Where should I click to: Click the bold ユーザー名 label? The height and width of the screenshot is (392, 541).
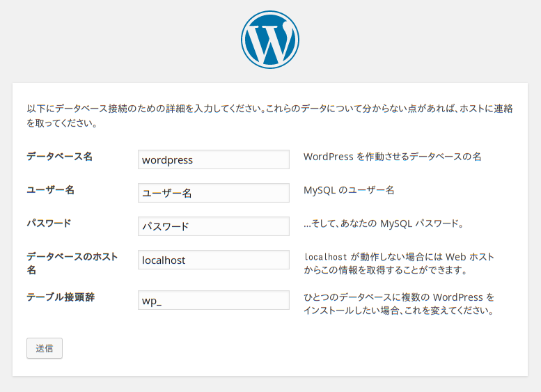pos(50,190)
